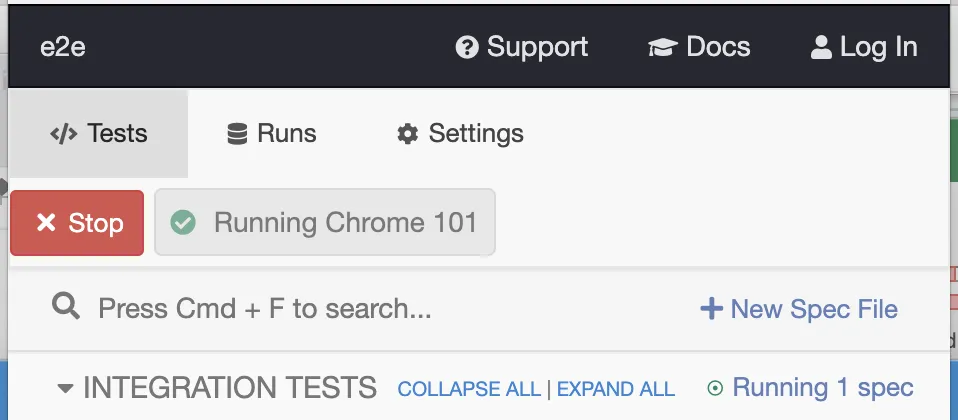Click the plus icon for New Spec File
This screenshot has width=958, height=420.
(711, 309)
